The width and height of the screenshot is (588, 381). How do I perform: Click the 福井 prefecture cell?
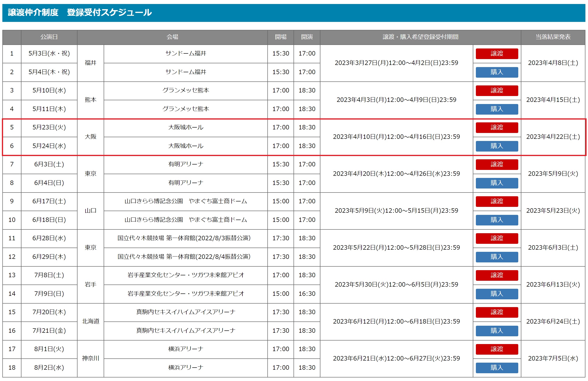(90, 63)
